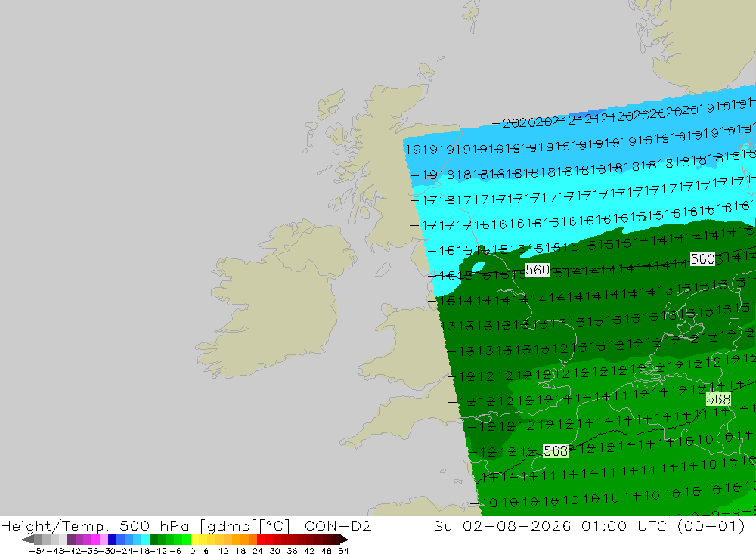Click the 568 contour label over northern France
This screenshot has height=554, width=756.
[556, 450]
